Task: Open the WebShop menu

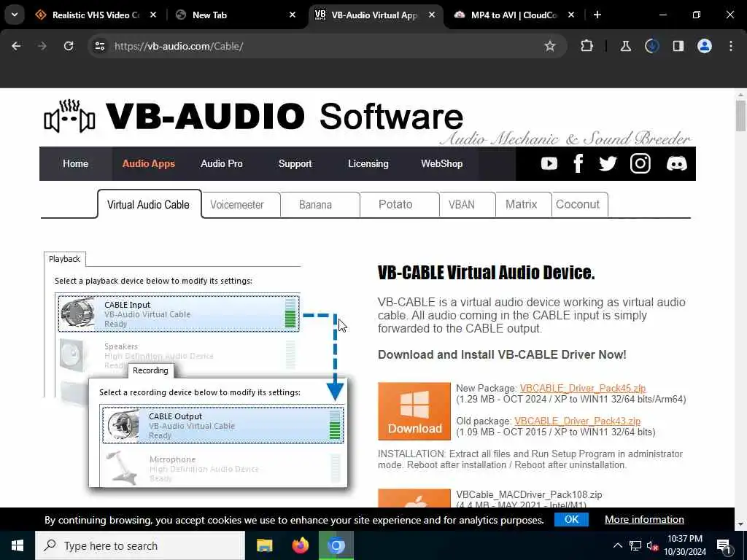Action: pos(441,164)
